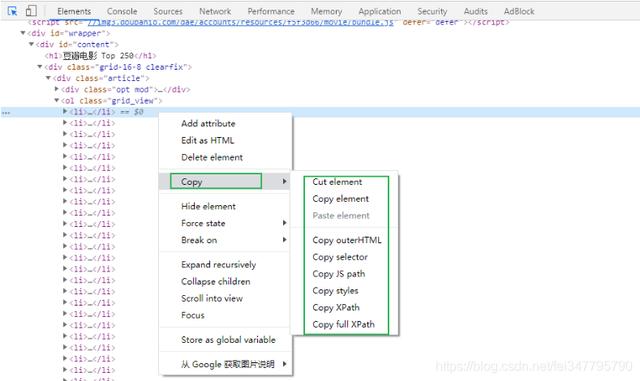640x381 pixels.
Task: Select the h1 Top 250 heading node
Action: tap(100, 56)
